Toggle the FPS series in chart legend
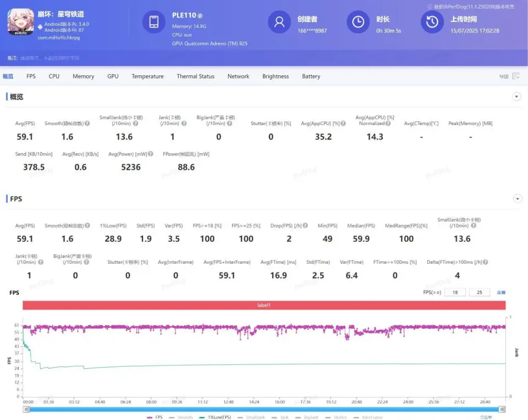Screen dimensions: 528x420 pos(155,417)
